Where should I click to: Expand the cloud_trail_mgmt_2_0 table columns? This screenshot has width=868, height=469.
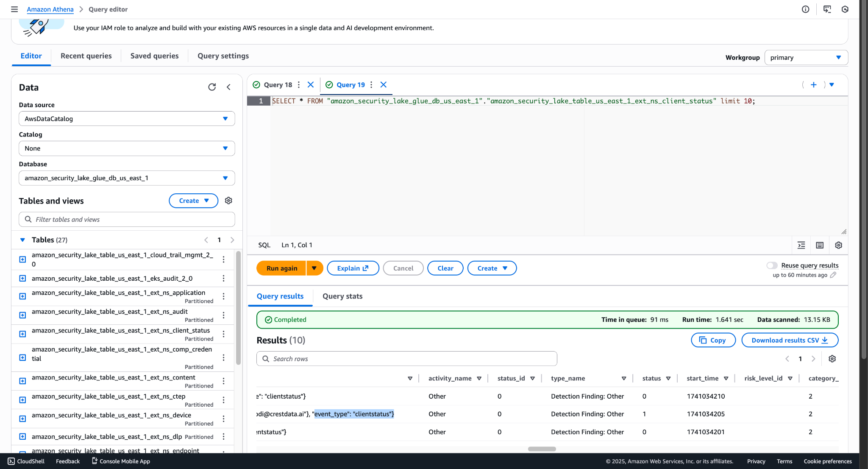point(23,260)
